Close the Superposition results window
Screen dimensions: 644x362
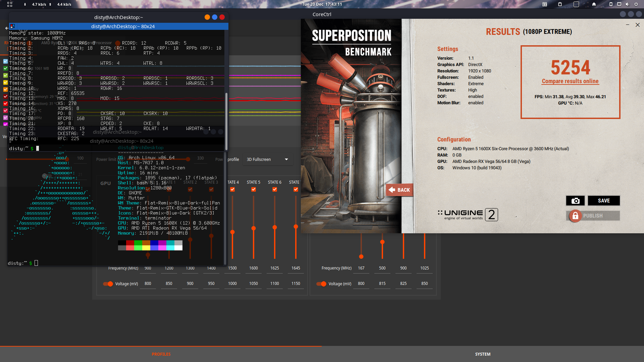point(638,25)
